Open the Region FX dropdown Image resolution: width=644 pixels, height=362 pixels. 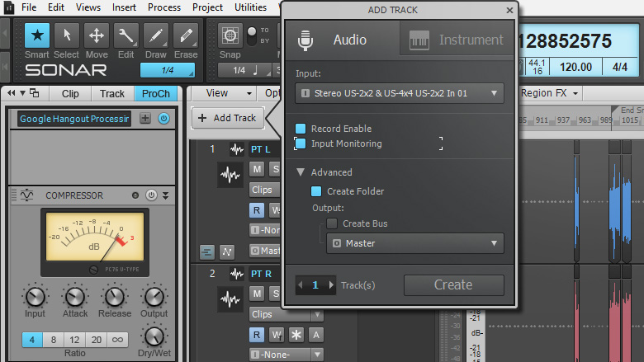pos(549,93)
